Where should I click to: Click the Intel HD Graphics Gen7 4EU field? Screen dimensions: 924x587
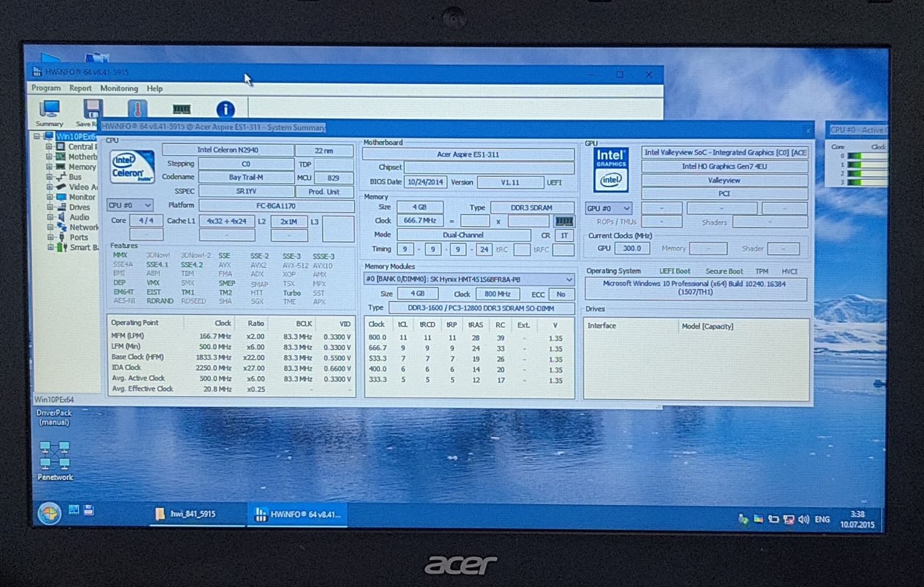724,166
